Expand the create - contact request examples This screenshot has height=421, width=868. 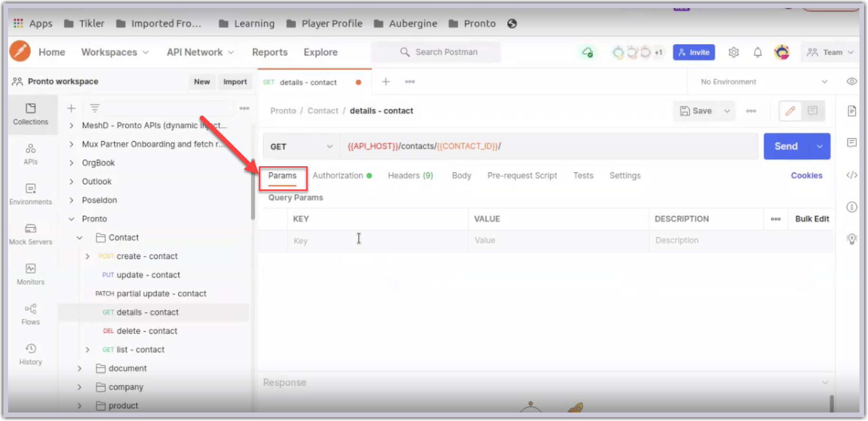(87, 256)
